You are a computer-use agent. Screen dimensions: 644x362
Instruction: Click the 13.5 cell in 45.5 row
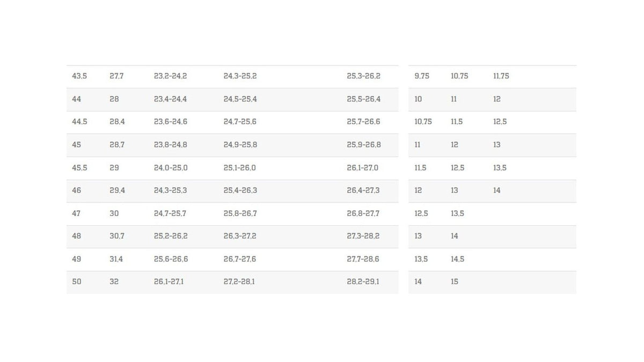(500, 168)
